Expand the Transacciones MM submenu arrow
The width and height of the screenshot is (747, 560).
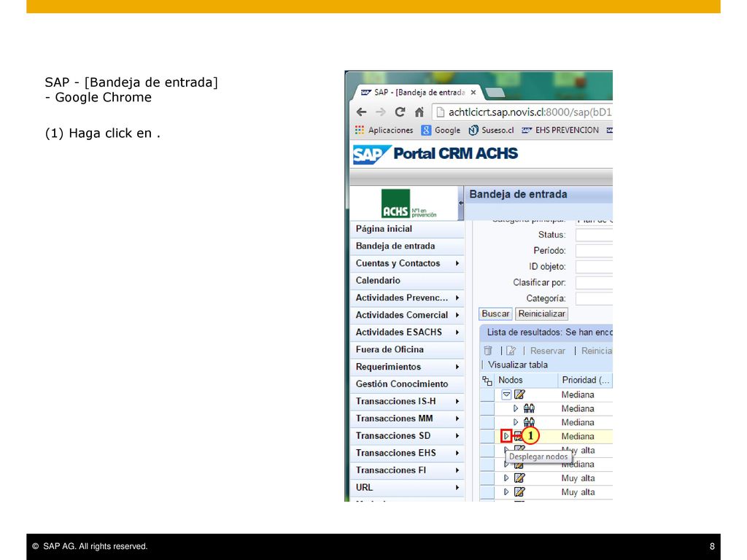pos(457,419)
